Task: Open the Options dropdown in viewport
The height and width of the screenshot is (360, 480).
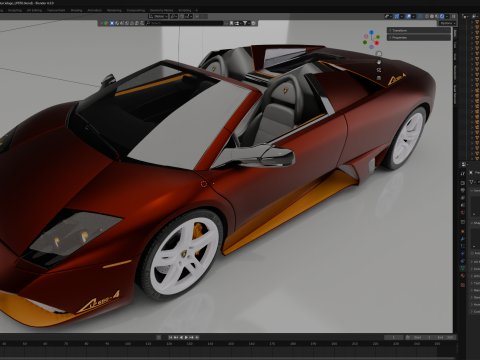Action: pyautogui.click(x=448, y=23)
